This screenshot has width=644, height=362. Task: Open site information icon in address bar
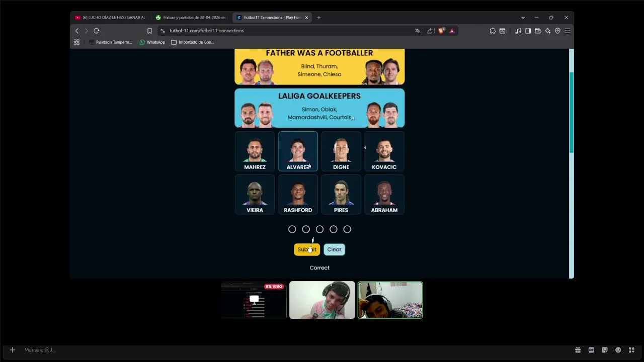point(163,31)
